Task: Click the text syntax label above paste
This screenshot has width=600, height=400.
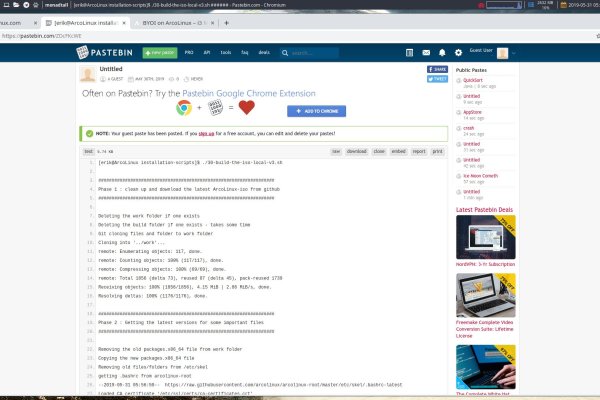Action: [88, 150]
